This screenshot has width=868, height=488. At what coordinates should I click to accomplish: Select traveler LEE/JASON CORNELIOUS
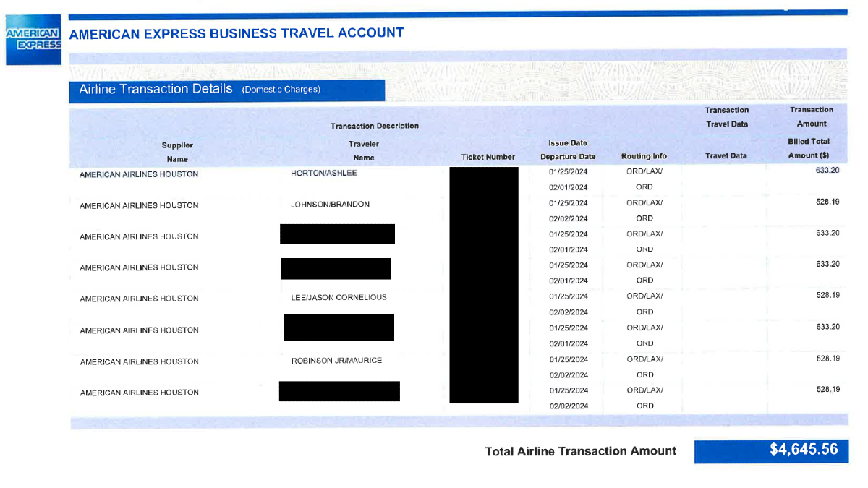tap(339, 297)
